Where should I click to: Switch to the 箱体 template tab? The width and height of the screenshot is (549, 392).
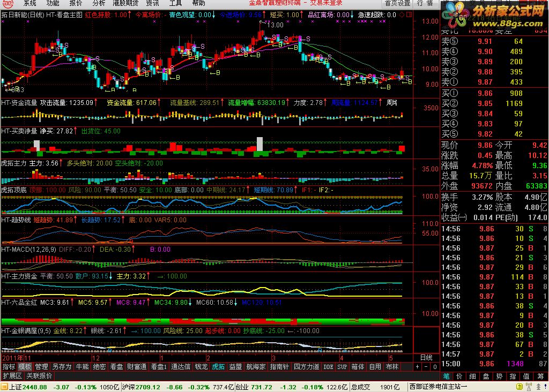tap(358, 366)
